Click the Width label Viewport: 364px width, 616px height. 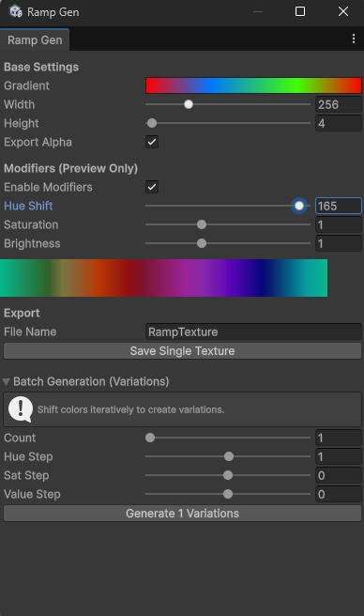click(20, 104)
